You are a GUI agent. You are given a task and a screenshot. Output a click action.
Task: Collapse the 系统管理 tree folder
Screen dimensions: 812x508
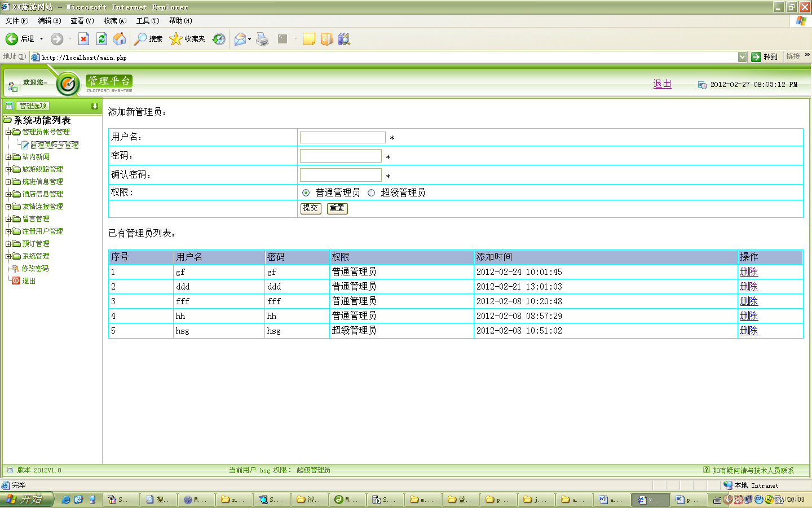8,256
